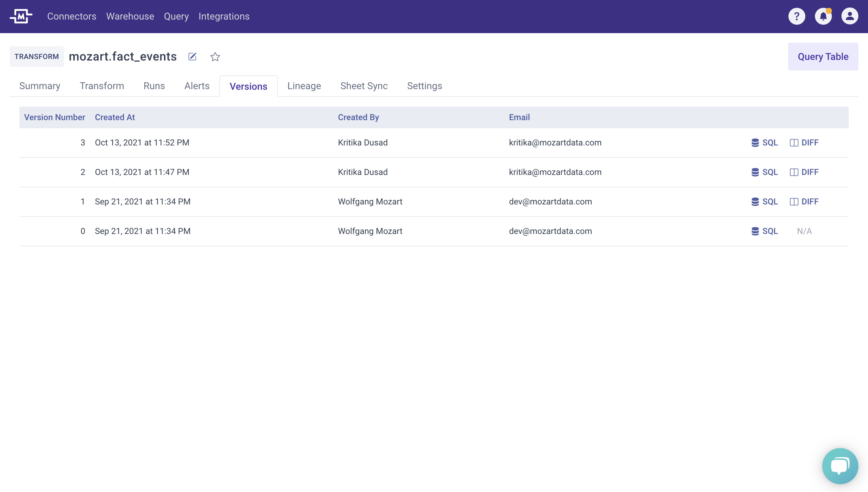The width and height of the screenshot is (868, 492).
Task: Click the Query Table button
Action: pyautogui.click(x=823, y=56)
